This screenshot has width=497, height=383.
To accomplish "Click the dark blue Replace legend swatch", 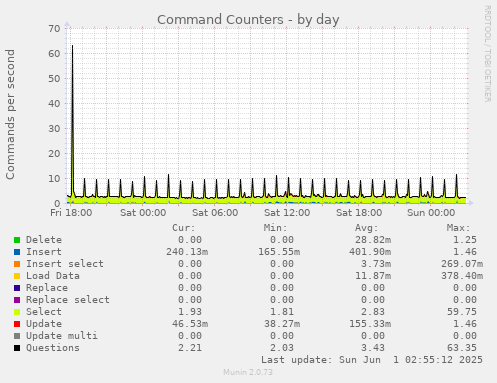I will click(x=17, y=288).
